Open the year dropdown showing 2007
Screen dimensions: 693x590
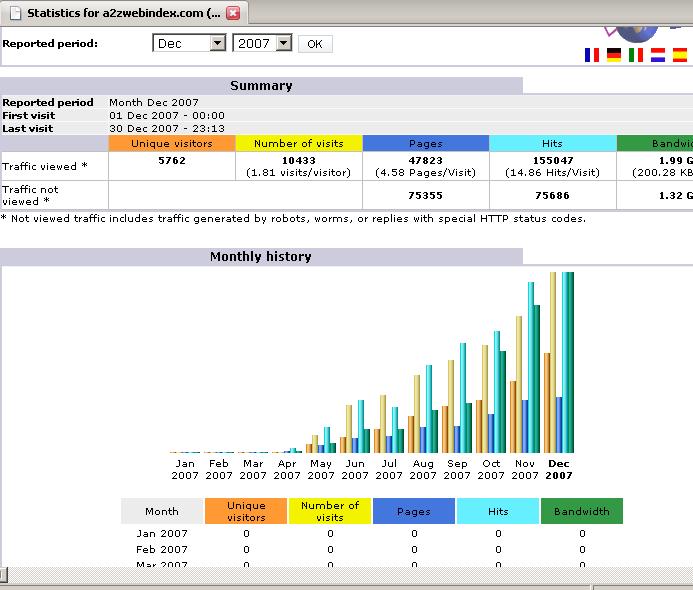(262, 44)
